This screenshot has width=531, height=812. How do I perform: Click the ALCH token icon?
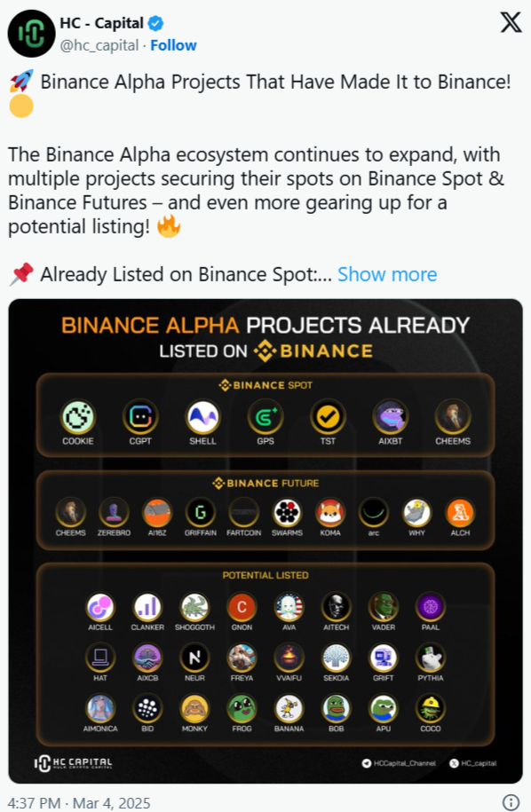pos(460,513)
